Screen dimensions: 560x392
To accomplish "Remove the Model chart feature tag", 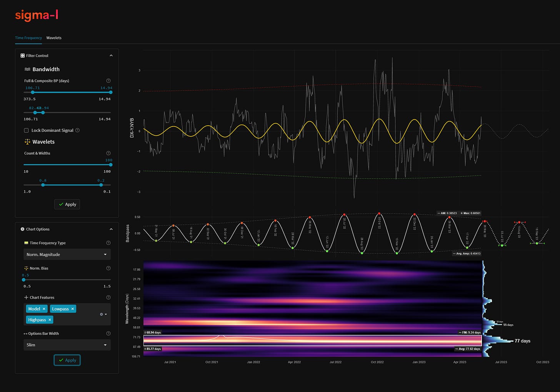I will [x=44, y=309].
